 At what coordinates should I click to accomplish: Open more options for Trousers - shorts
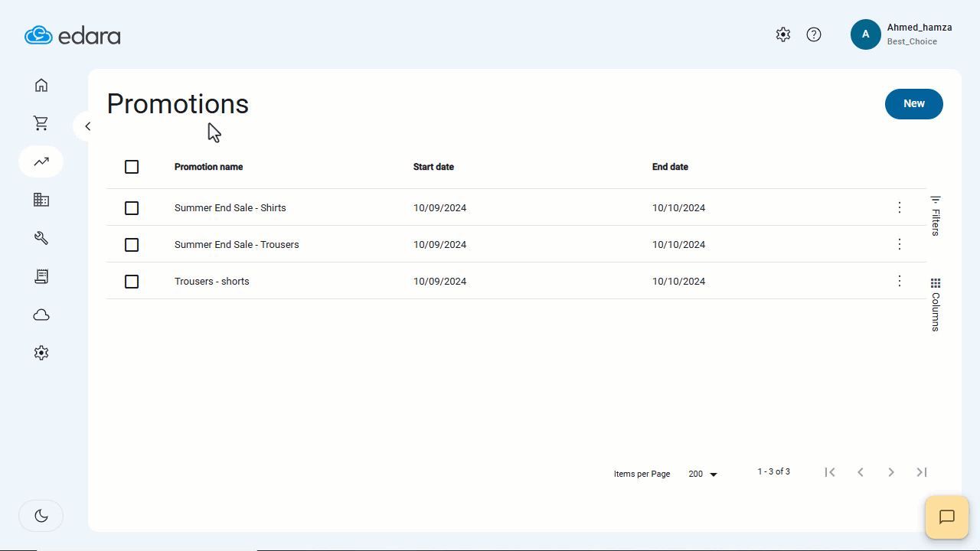900,281
